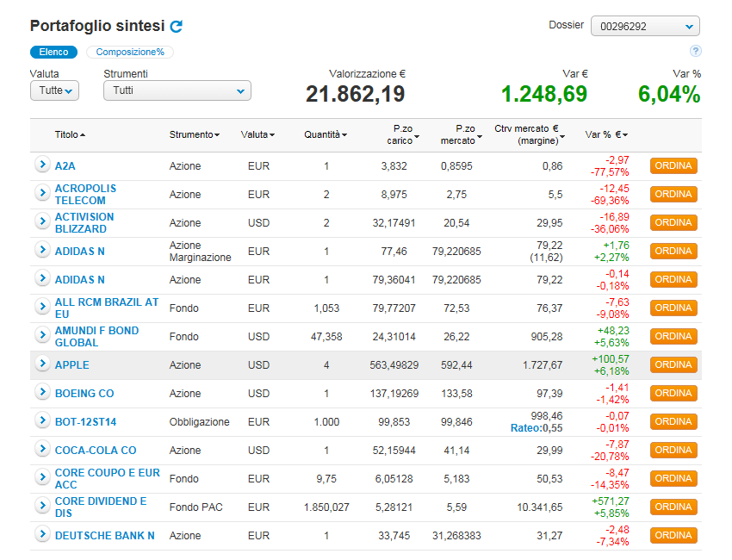Open the A2A title link
Screen dimensions: 732x560
tap(65, 166)
